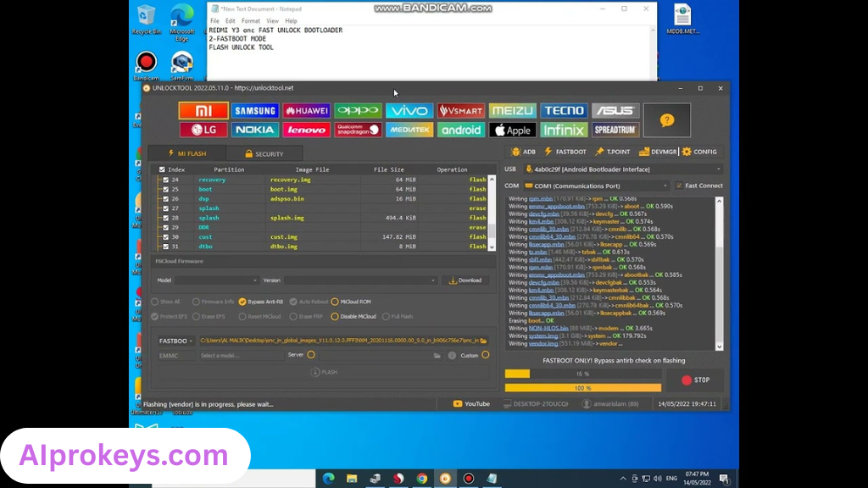Open the USB device dropdown

tap(623, 169)
